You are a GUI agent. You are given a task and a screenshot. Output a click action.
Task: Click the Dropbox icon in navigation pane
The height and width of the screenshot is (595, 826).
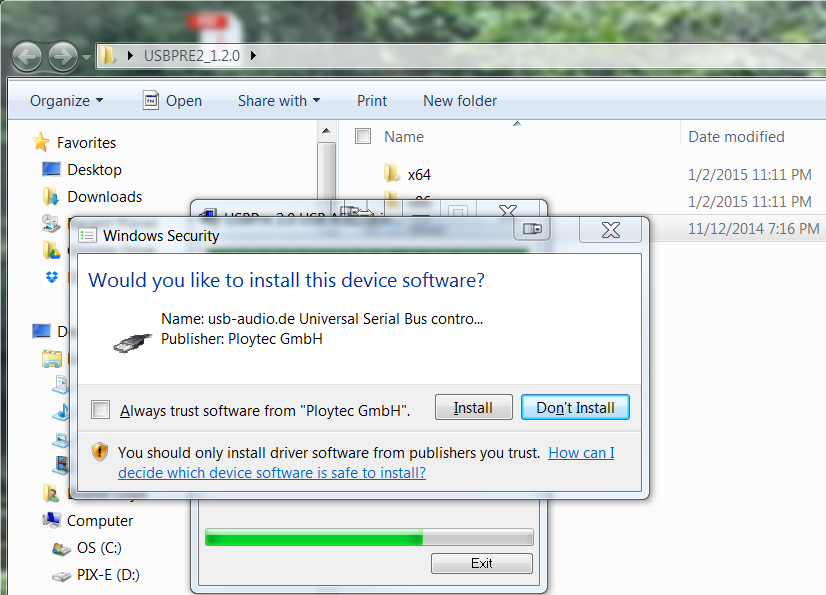pos(52,277)
